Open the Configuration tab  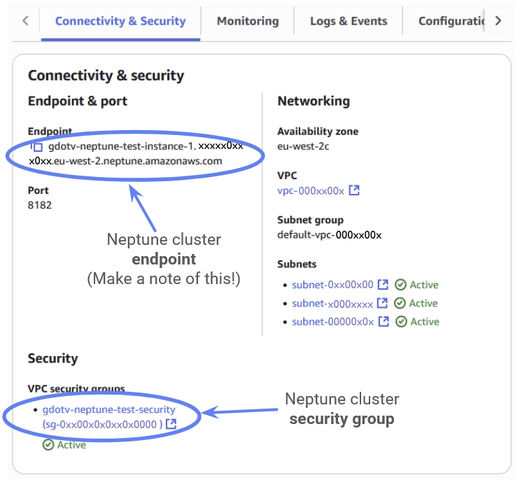(x=451, y=21)
